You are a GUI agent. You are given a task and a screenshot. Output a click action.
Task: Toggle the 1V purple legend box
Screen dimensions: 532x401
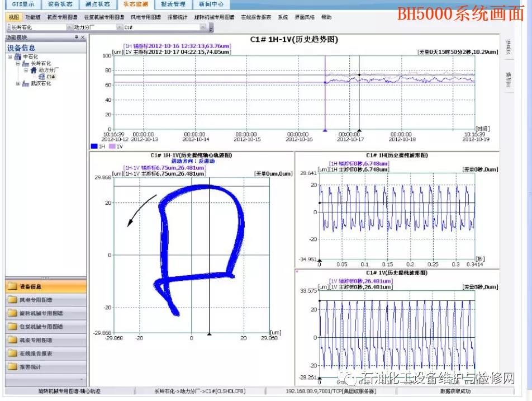pyautogui.click(x=112, y=147)
